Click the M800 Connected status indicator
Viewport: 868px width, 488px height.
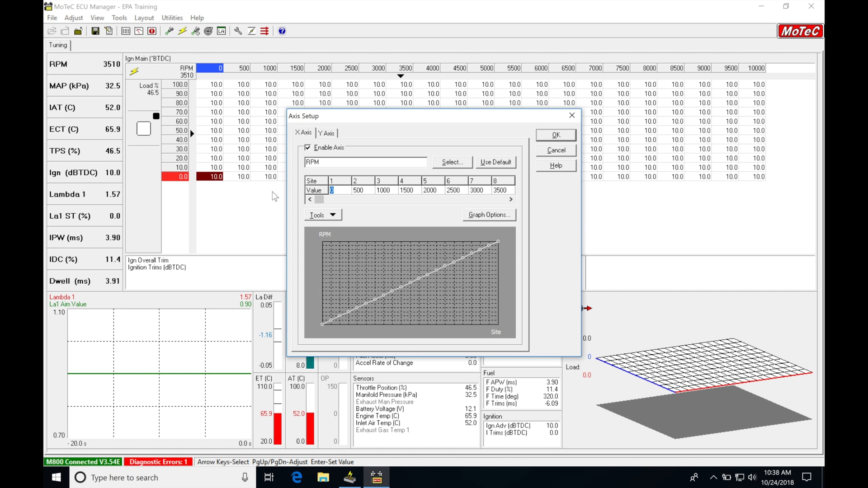click(x=83, y=462)
